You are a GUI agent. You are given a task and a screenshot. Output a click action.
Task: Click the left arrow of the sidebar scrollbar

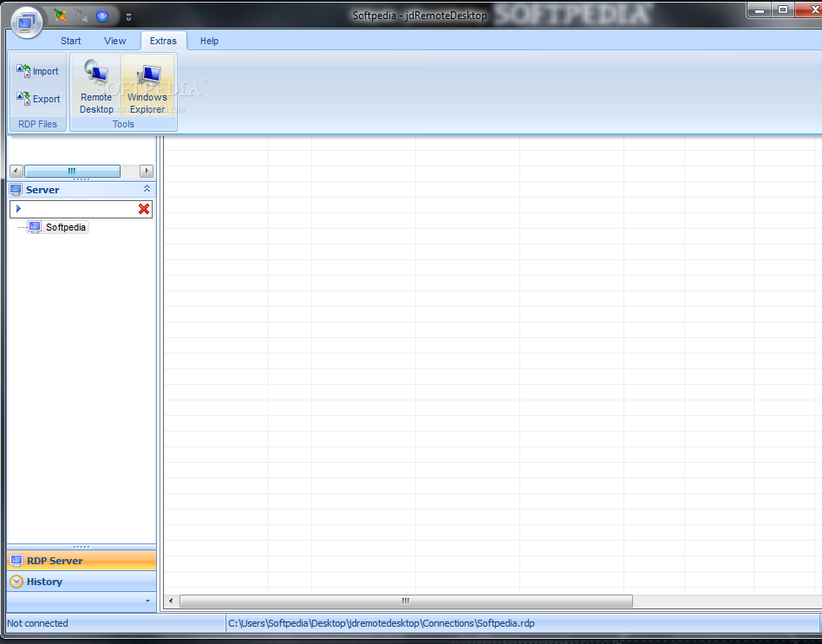click(16, 171)
